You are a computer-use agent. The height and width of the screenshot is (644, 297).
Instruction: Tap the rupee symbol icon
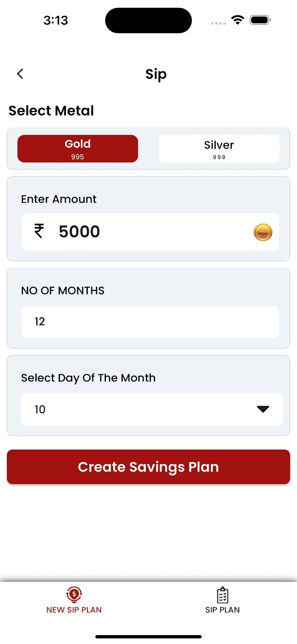click(x=39, y=231)
